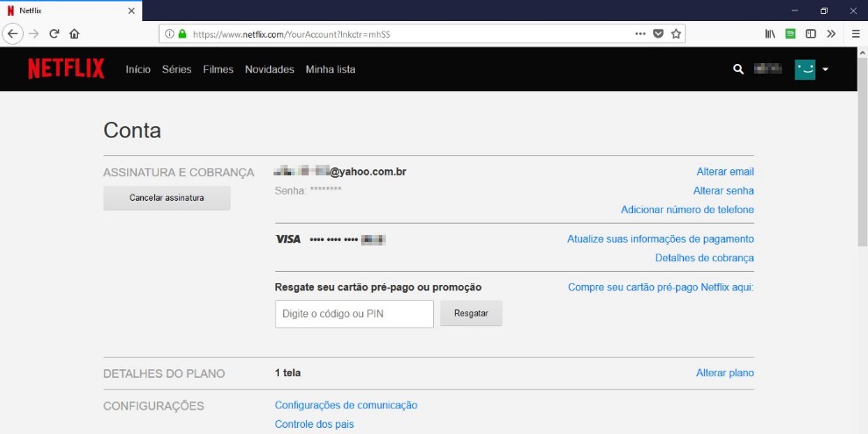Click Resgate seu cartão pré-pago ou promoção heading
This screenshot has height=434, width=868.
(378, 288)
